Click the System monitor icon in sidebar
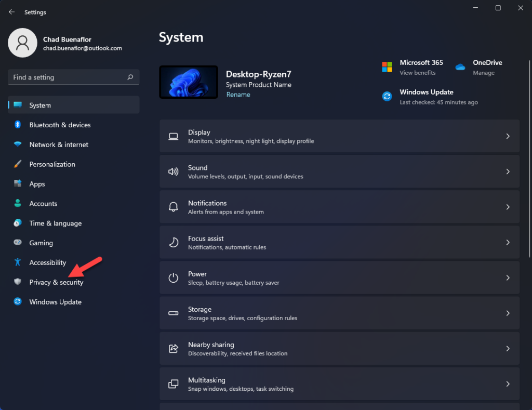This screenshot has width=532, height=410. point(18,105)
